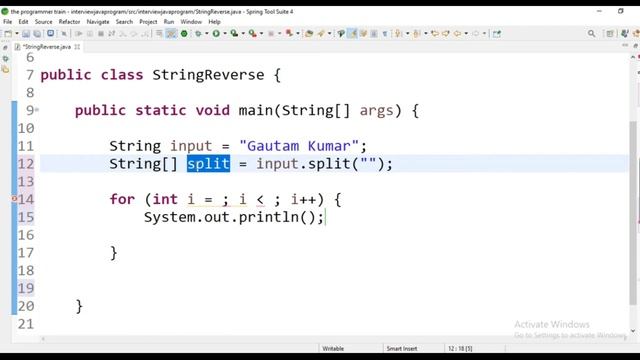Click the Step Over icon
Screen dimensions: 640x360
133,33
